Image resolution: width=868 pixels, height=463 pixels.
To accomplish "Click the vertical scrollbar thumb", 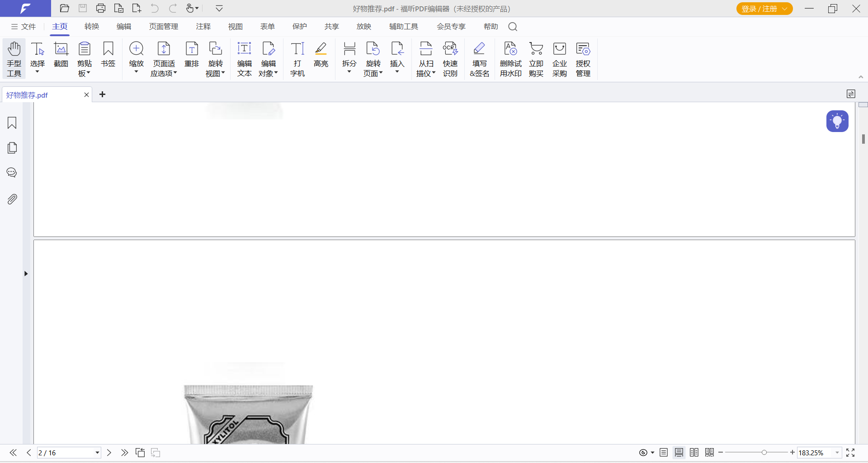I will tap(863, 139).
